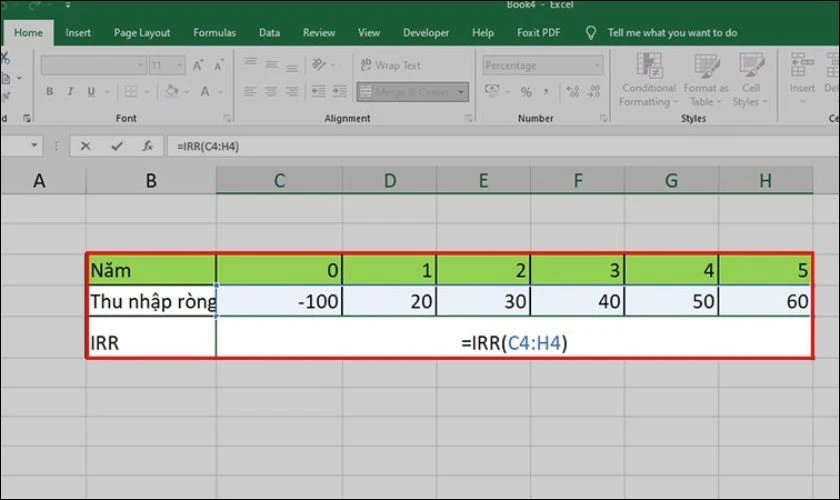
Task: Switch to the Home tab
Action: 28,33
